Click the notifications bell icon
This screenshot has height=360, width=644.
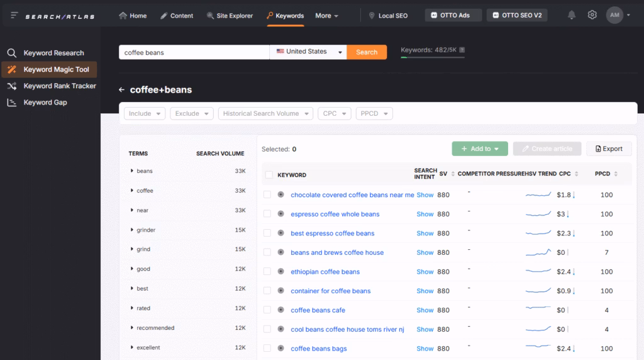tap(572, 15)
